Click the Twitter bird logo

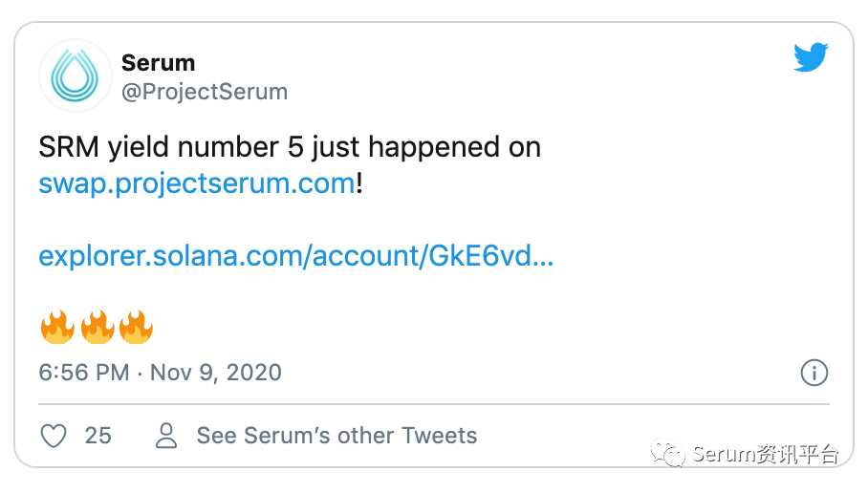click(x=811, y=57)
